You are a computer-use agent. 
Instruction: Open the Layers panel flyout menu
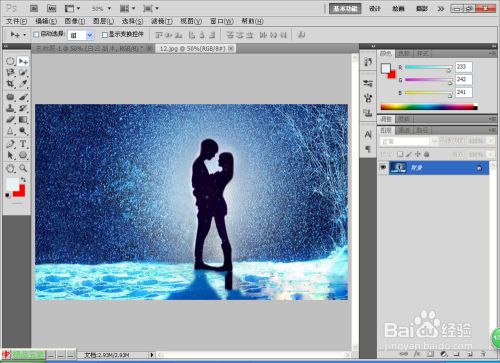pos(492,130)
